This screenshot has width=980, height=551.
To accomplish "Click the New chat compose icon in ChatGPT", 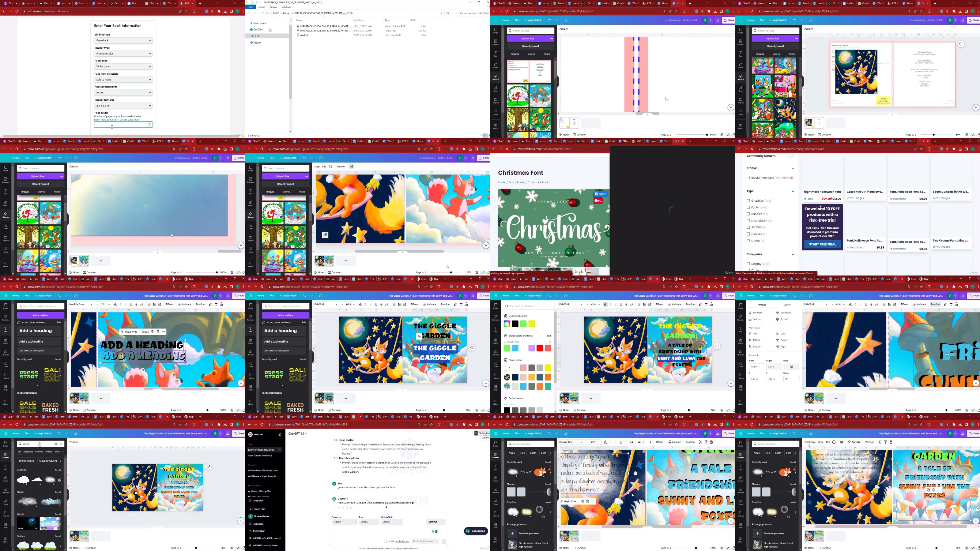I will (280, 435).
